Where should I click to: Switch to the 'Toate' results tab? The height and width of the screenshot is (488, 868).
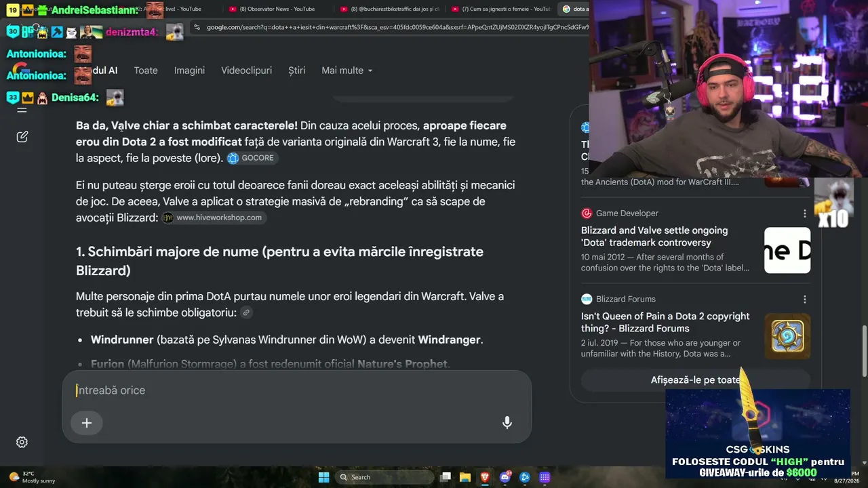[x=146, y=70]
